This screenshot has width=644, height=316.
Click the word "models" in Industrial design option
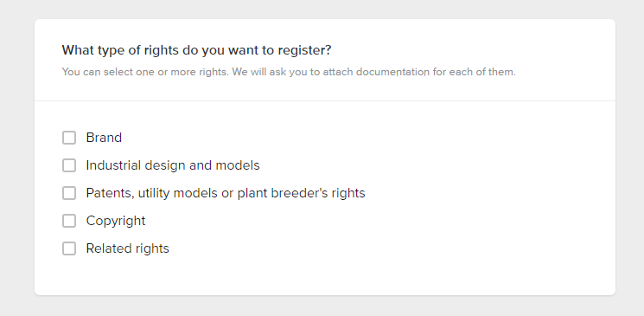click(238, 165)
